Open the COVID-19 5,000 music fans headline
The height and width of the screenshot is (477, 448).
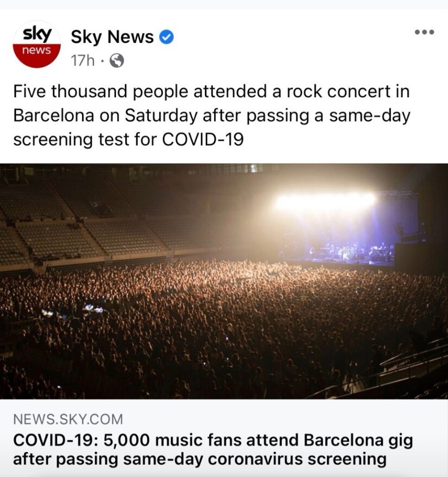point(213,450)
